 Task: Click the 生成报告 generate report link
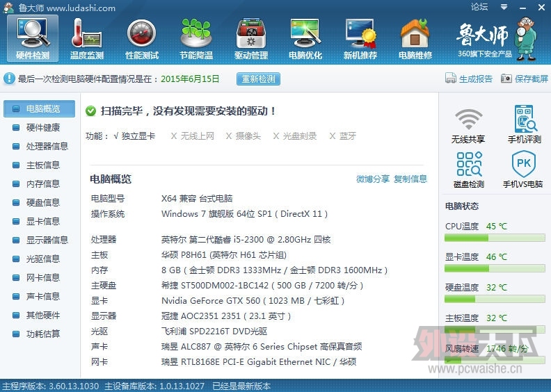point(469,79)
